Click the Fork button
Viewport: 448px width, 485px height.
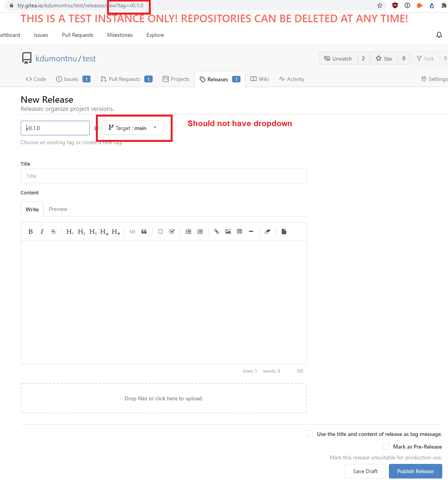pyautogui.click(x=425, y=58)
